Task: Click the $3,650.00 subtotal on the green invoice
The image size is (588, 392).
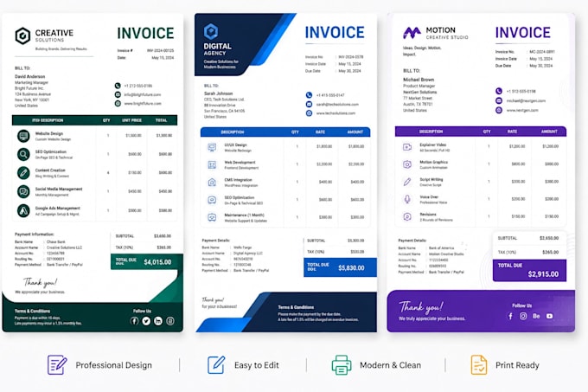Action: tap(163, 236)
